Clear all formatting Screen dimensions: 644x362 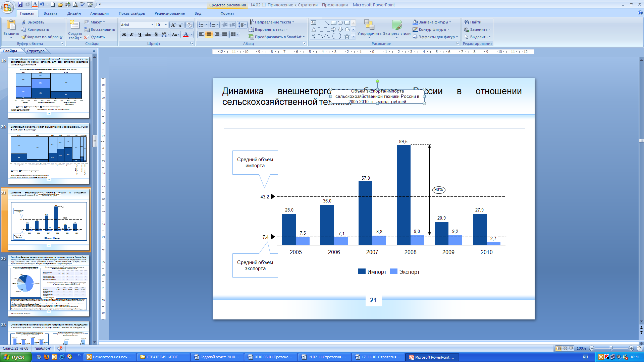coord(189,25)
